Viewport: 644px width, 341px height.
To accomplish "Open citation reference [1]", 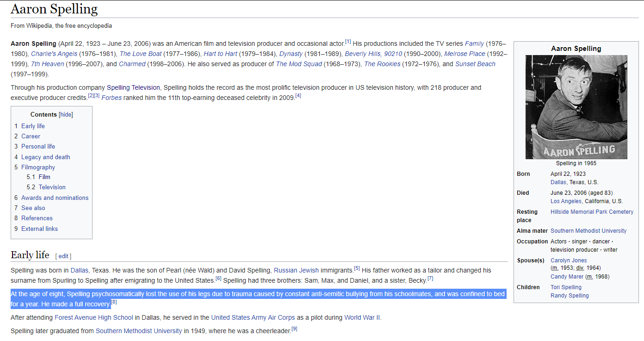I will tap(348, 42).
